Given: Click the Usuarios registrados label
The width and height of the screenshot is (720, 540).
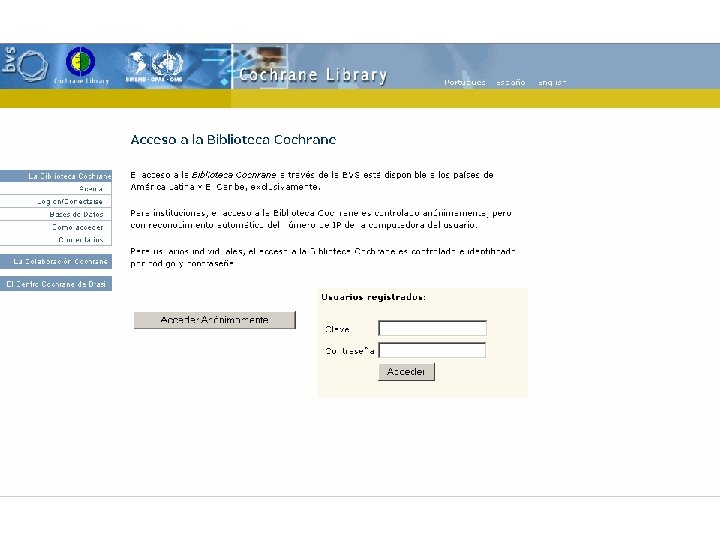Looking at the screenshot, I should click(373, 297).
